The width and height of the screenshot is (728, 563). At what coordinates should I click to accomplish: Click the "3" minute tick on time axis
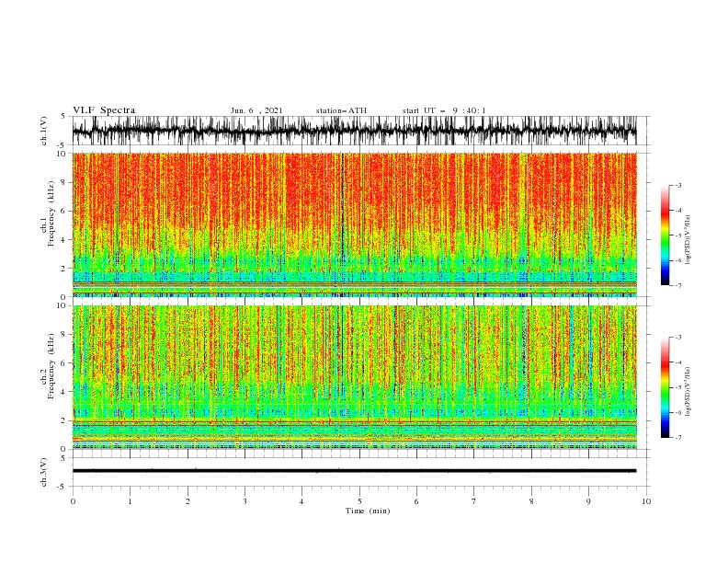245,501
